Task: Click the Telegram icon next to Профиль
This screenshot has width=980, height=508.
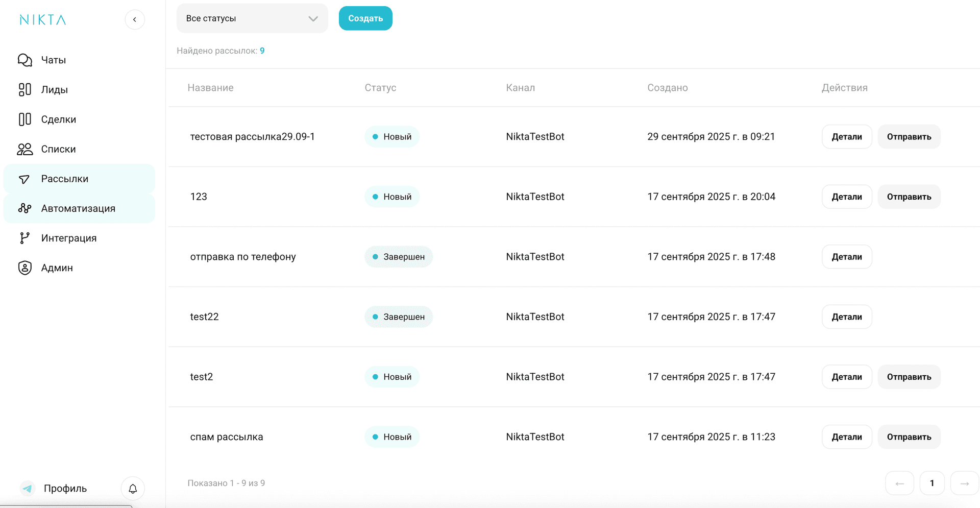Action: pos(27,488)
